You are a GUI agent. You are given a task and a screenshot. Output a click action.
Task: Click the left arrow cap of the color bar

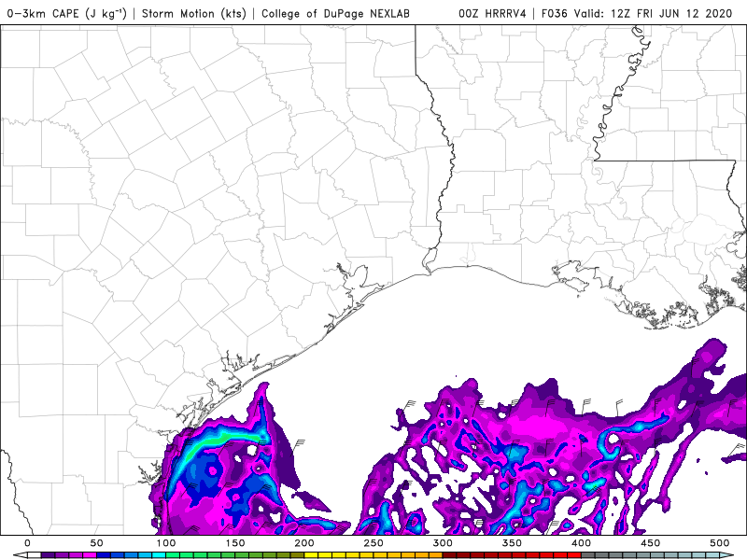click(21, 554)
